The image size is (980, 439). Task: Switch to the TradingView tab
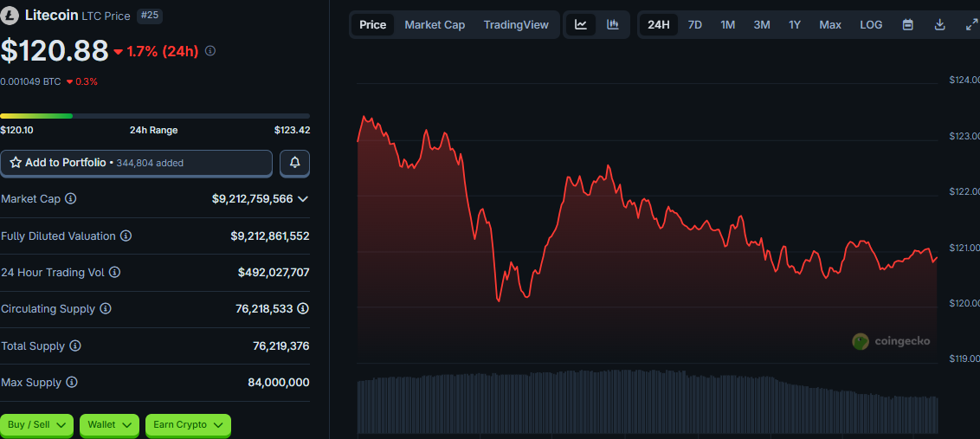pos(516,25)
